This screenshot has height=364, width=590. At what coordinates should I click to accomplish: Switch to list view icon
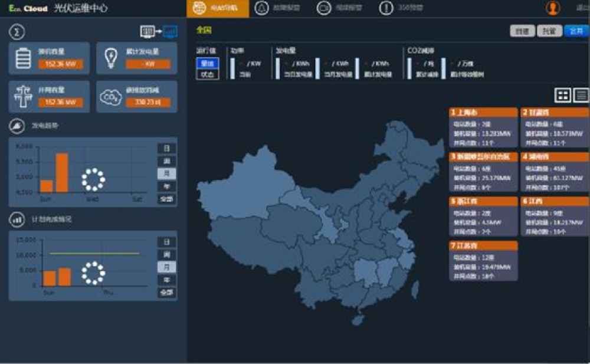[x=581, y=95]
